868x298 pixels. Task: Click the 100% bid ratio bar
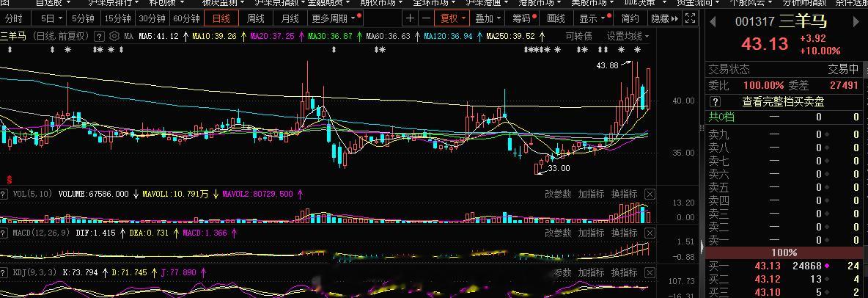[x=784, y=252]
